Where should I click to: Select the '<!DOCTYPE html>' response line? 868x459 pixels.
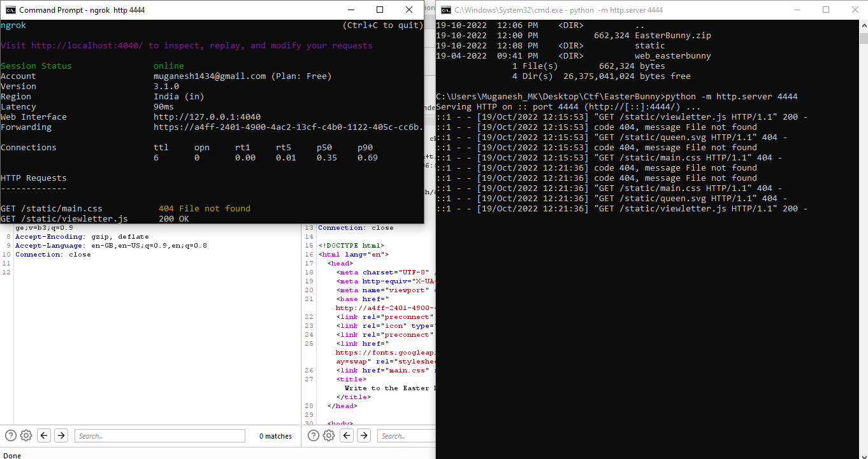coord(351,245)
